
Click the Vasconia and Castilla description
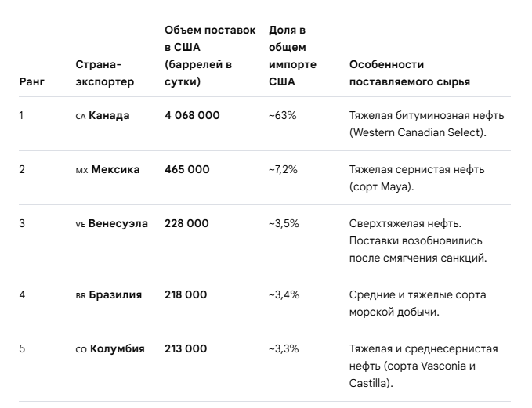[x=423, y=366]
